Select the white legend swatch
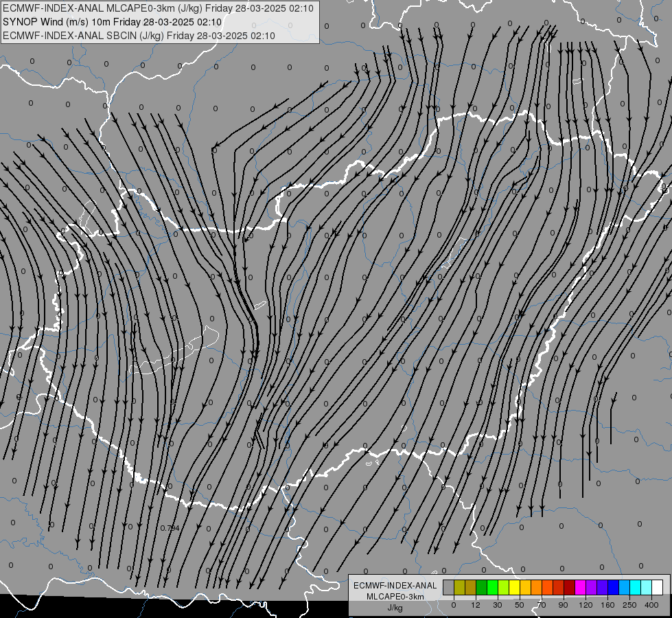Screen dimensions: 672x618 (x=657, y=588)
